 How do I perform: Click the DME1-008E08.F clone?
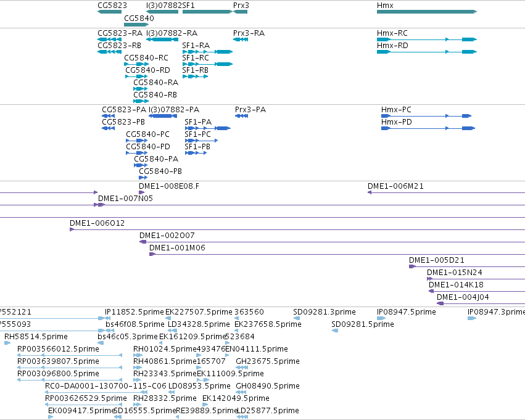142,192
